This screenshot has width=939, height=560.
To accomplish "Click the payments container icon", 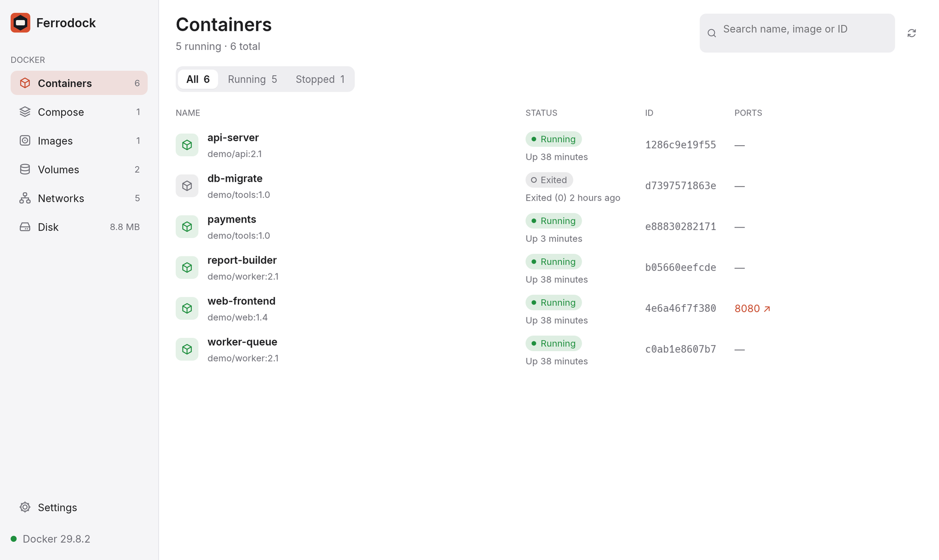I will (187, 227).
